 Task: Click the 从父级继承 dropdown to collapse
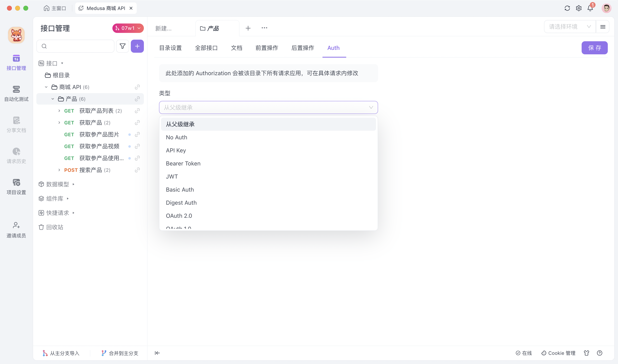tap(268, 107)
